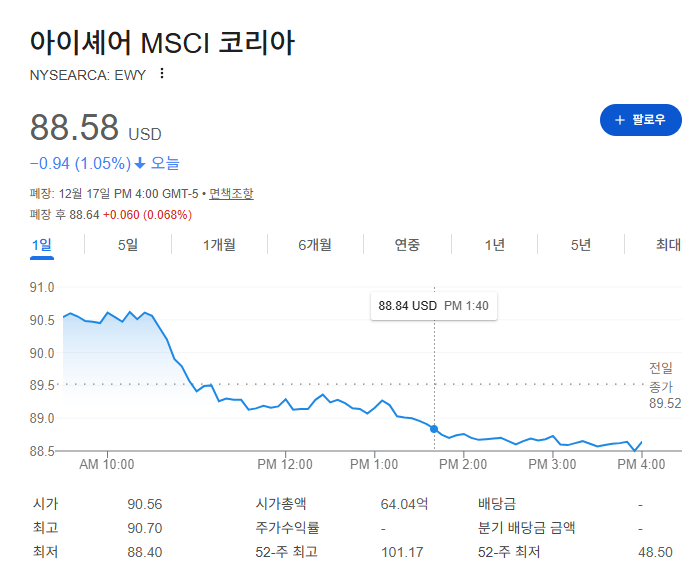The height and width of the screenshot is (577, 699).
Task: Click the plus icon in 팔로우 button
Action: point(619,120)
